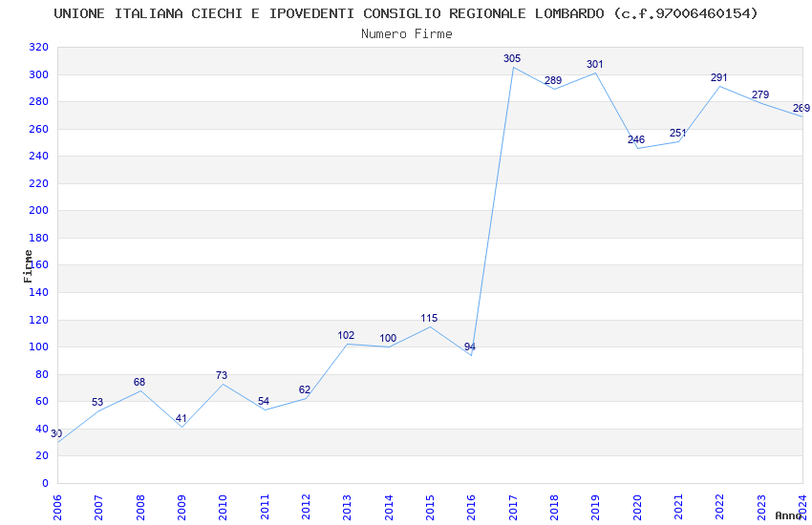Click the data label 41 for 2009
This screenshot has width=812, height=525.
[181, 418]
